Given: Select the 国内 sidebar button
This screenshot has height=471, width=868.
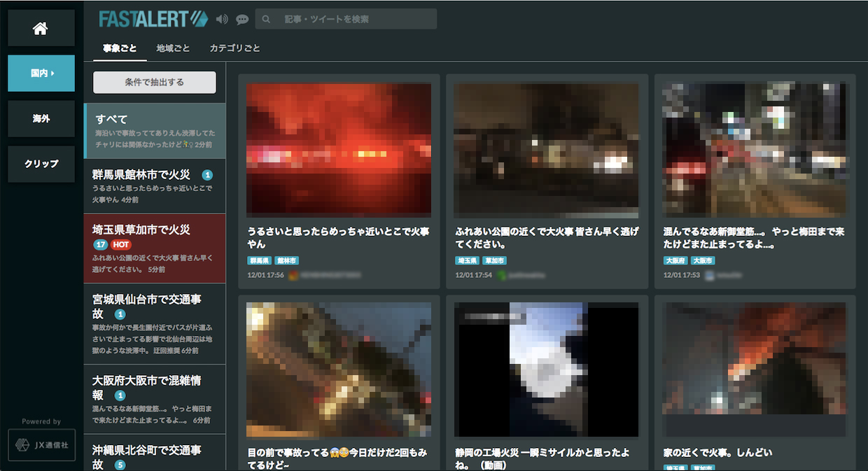Looking at the screenshot, I should [41, 73].
